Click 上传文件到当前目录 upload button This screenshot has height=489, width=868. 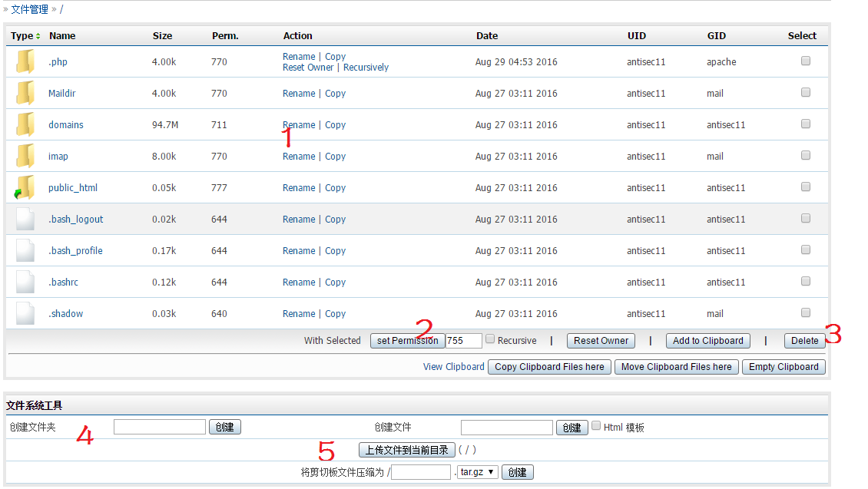point(407,450)
